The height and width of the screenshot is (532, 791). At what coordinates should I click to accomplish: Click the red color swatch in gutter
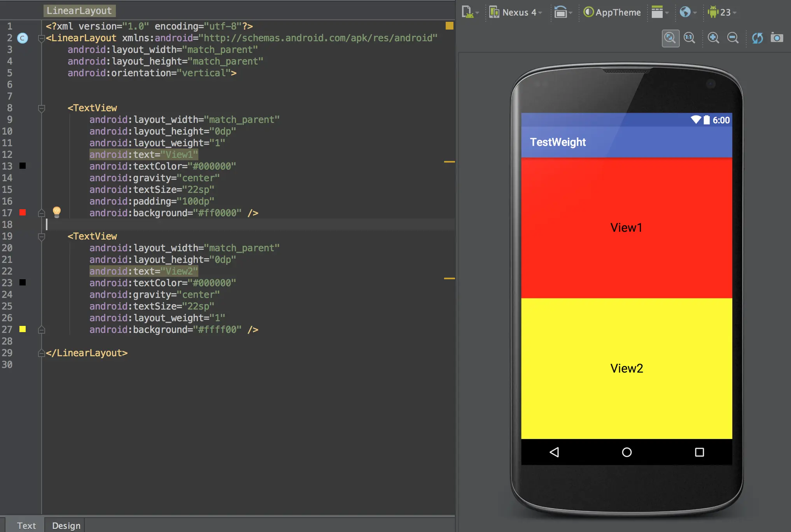(x=23, y=212)
